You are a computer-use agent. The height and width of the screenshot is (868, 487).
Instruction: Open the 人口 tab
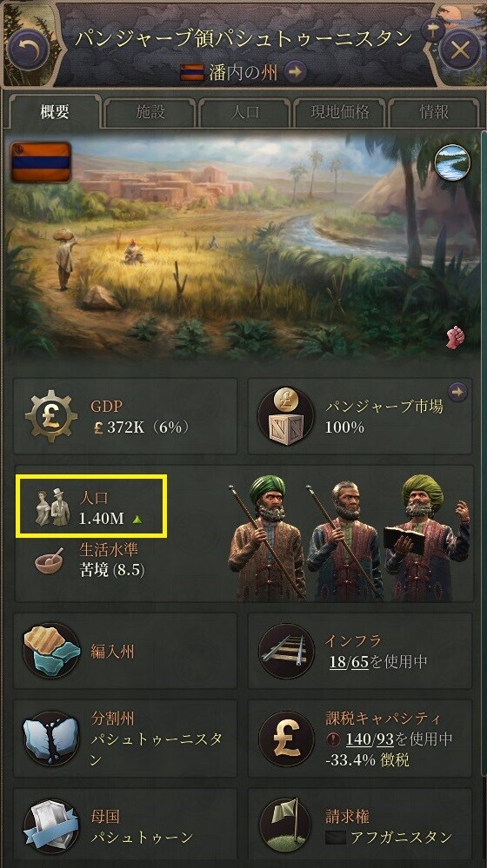[x=244, y=112]
